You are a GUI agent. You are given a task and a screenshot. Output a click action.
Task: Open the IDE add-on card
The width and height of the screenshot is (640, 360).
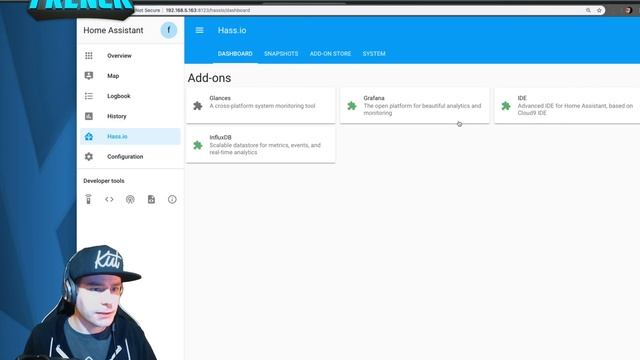click(x=567, y=106)
